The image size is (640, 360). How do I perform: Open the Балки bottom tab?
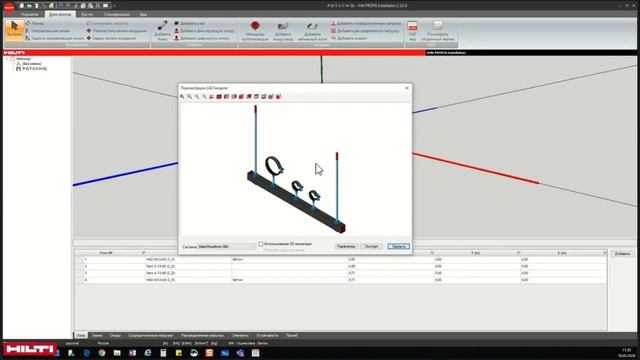tap(97, 336)
